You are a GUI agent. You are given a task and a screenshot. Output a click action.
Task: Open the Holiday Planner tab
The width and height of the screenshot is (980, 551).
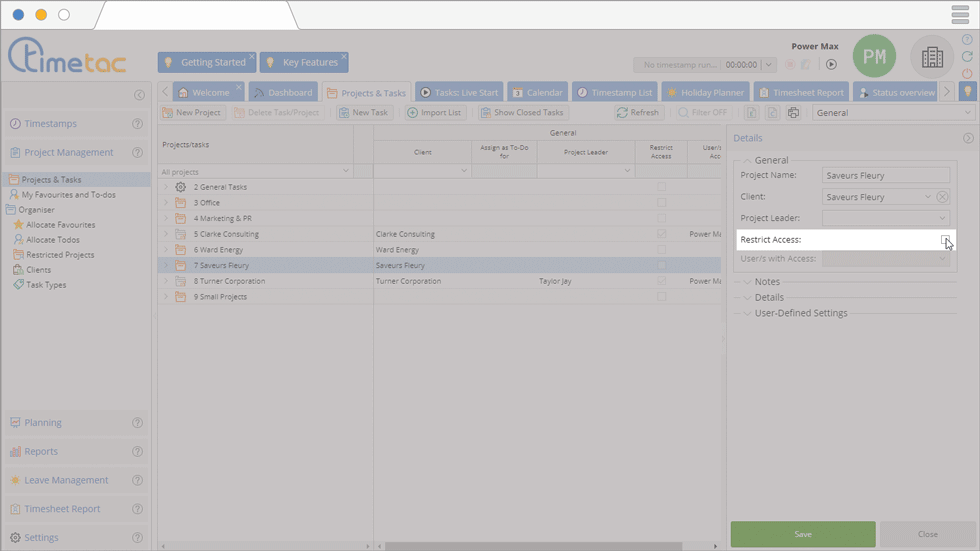coord(706,92)
